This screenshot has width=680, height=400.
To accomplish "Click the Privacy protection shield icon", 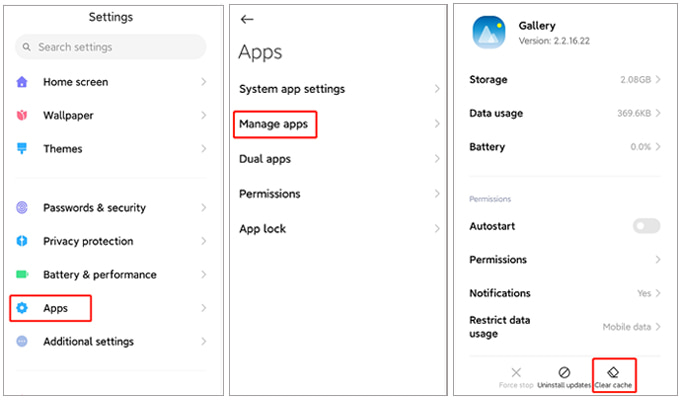I will (x=22, y=241).
